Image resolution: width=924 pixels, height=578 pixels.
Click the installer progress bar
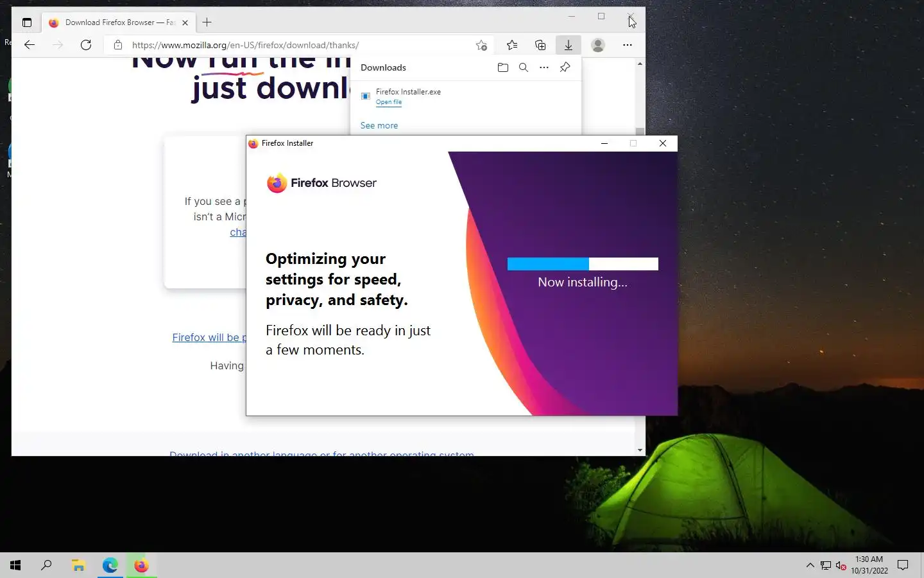point(583,264)
